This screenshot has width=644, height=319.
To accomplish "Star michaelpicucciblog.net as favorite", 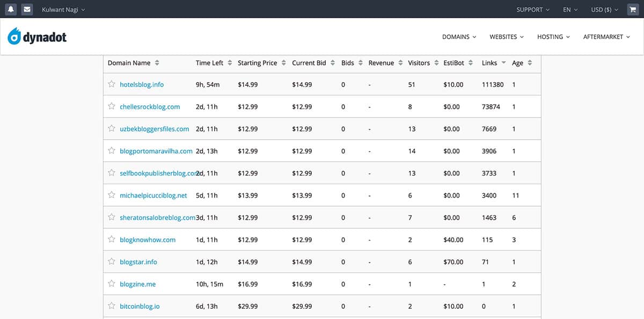I will click(112, 195).
